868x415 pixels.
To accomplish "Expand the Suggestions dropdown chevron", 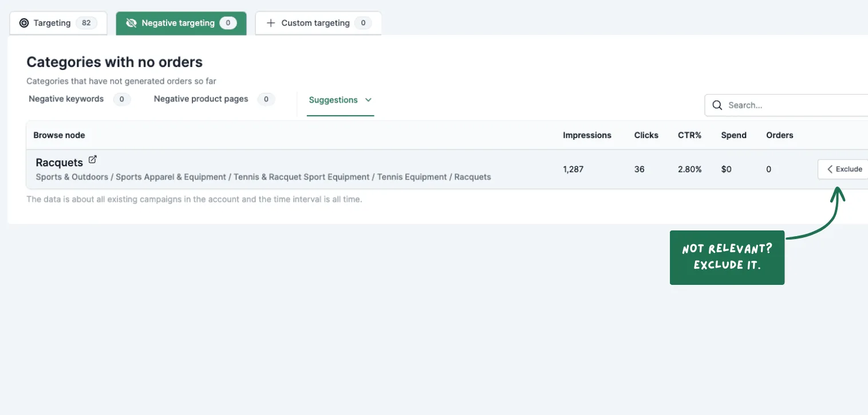I will 368,100.
